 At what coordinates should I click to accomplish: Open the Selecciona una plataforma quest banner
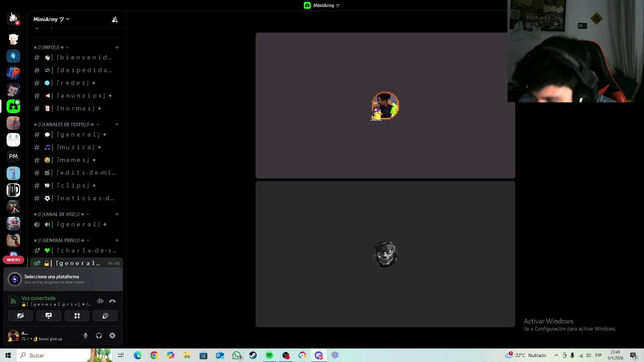tap(63, 279)
